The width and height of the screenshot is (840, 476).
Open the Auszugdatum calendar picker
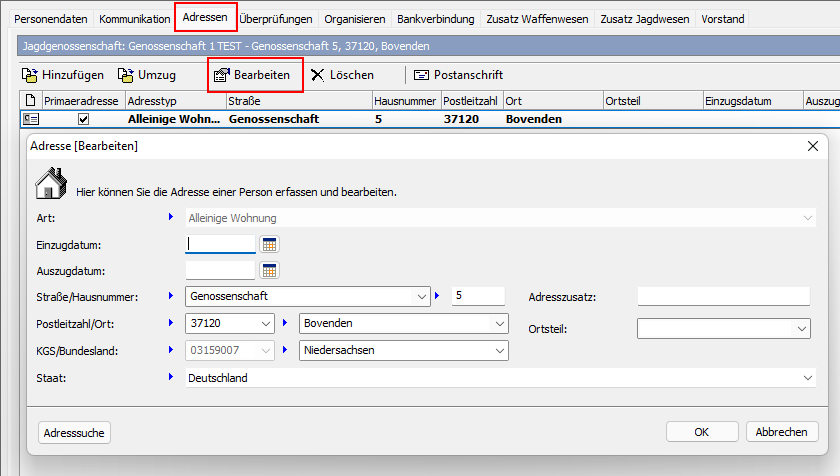point(270,270)
